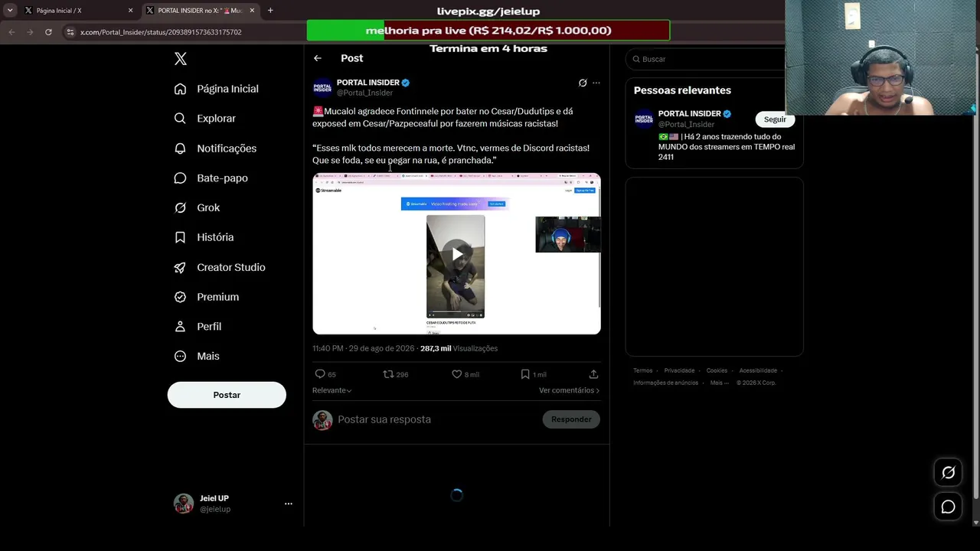
Task: Open the PORTAL INSIDER author name on the post
Action: [368, 83]
